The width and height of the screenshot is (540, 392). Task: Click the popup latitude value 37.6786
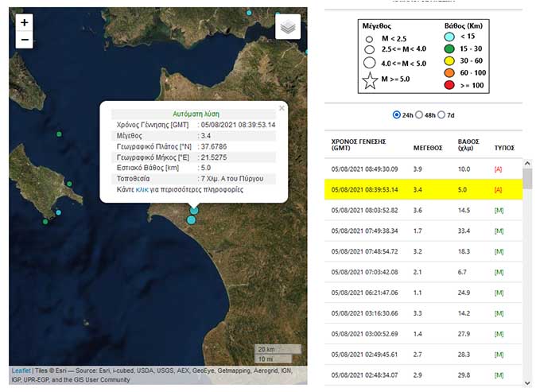click(x=214, y=147)
